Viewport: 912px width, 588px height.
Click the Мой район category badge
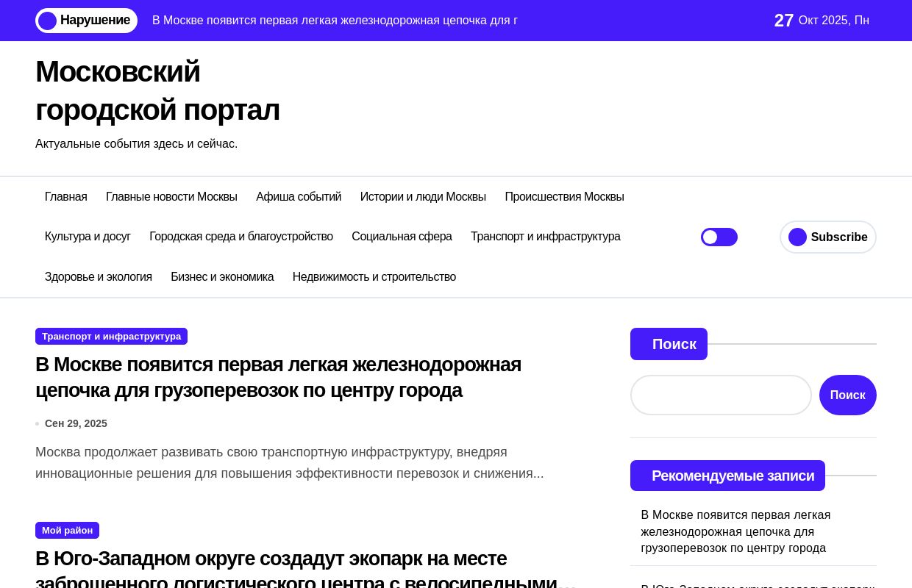67,531
